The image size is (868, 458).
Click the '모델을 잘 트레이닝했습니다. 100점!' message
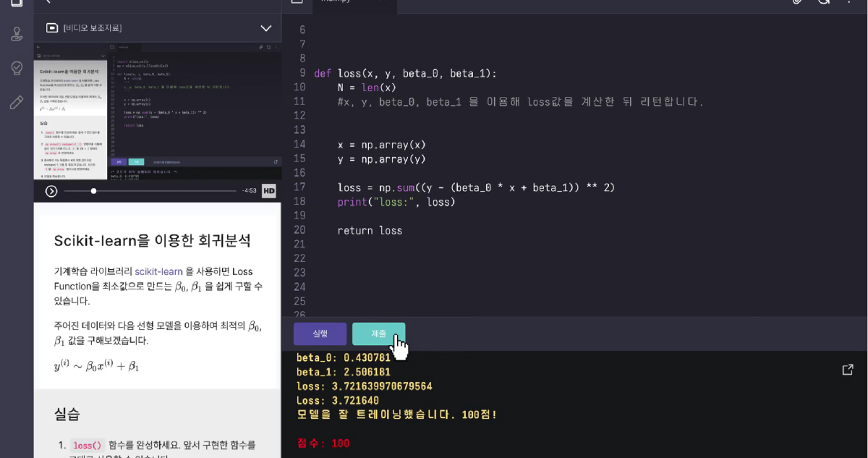click(x=397, y=415)
